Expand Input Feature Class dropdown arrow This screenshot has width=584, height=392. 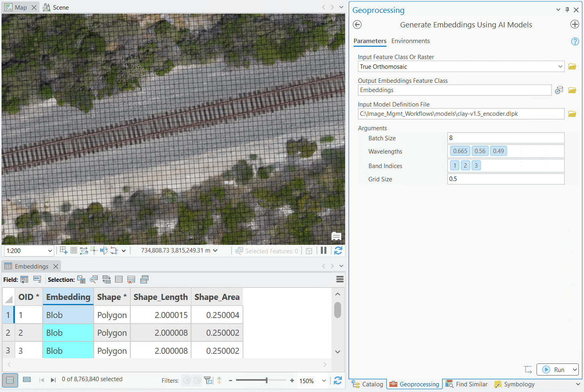pyautogui.click(x=560, y=66)
